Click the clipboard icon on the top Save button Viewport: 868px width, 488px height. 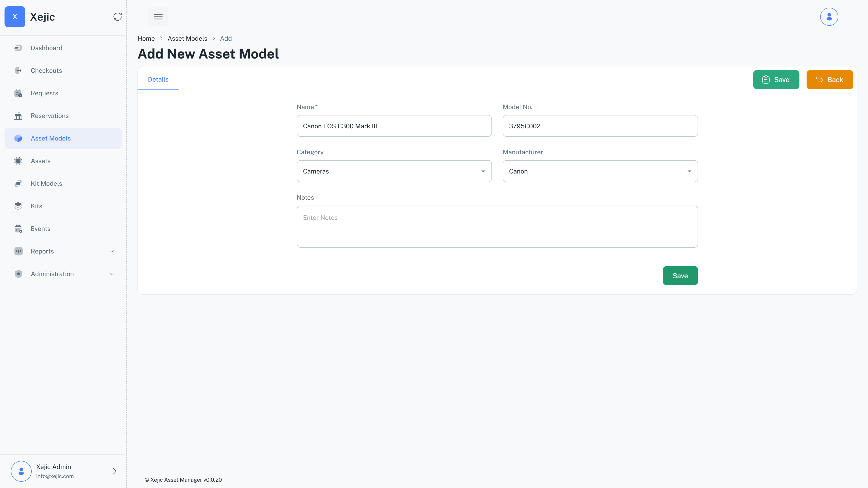pyautogui.click(x=766, y=80)
